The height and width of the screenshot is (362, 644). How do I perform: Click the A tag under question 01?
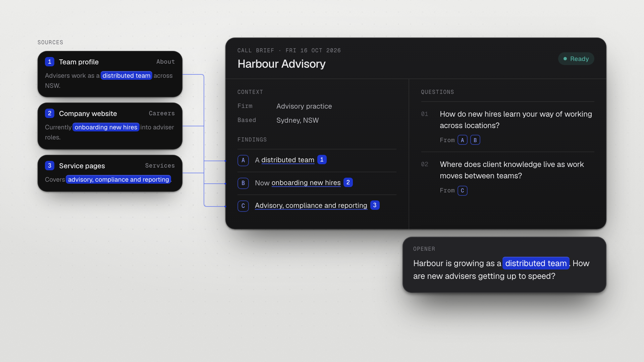(463, 140)
